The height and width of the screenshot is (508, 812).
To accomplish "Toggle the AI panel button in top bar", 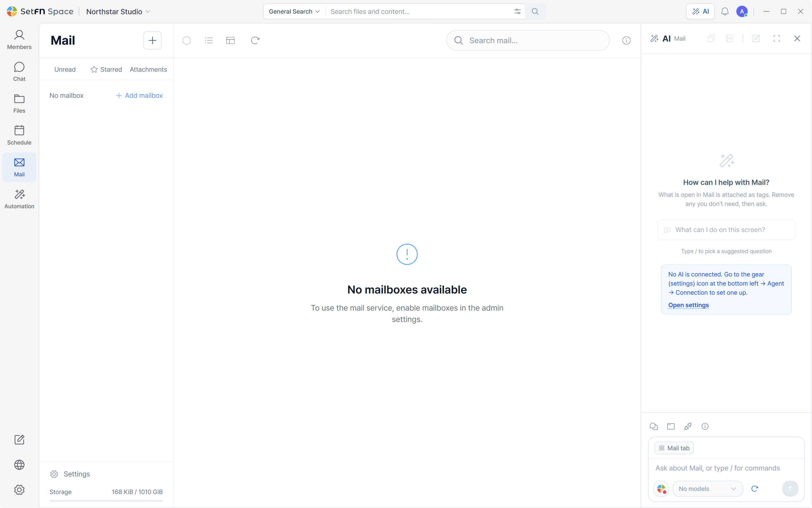I will [x=700, y=11].
